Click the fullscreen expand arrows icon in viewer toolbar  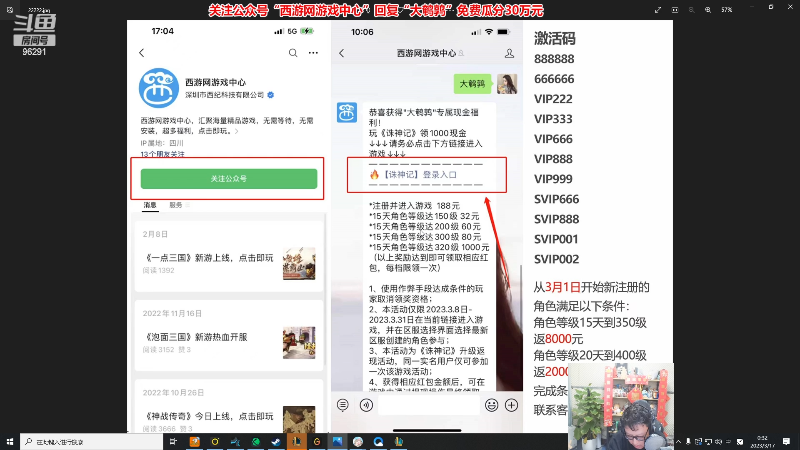click(658, 10)
